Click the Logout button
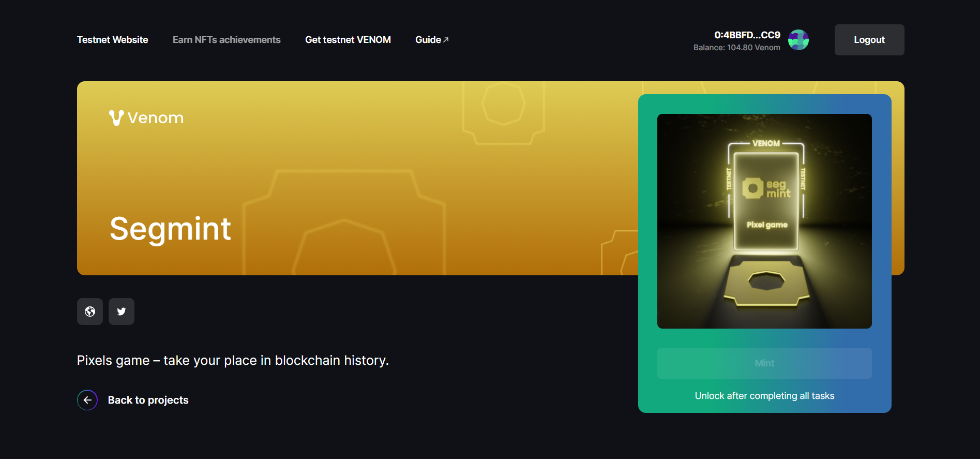The width and height of the screenshot is (980, 459). click(x=869, y=40)
